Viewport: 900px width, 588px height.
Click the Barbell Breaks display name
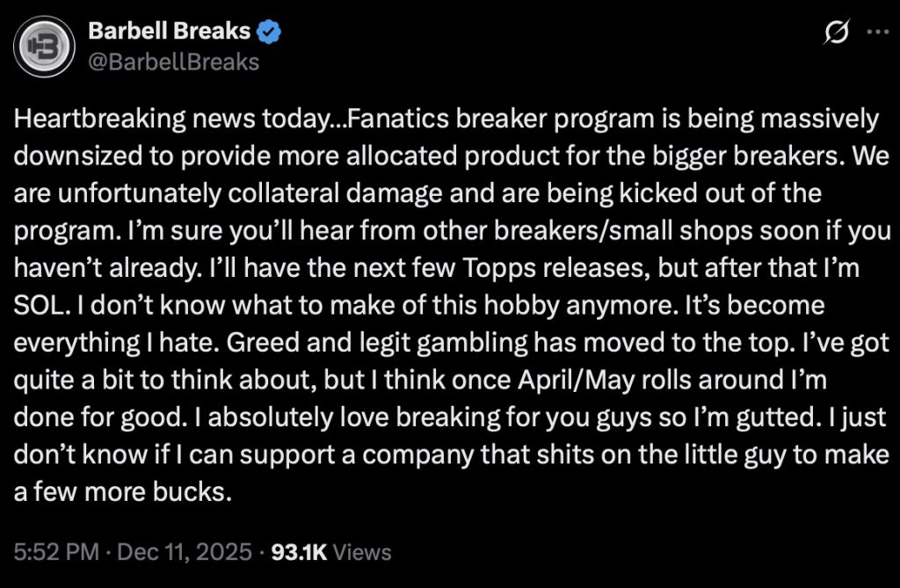click(x=171, y=33)
